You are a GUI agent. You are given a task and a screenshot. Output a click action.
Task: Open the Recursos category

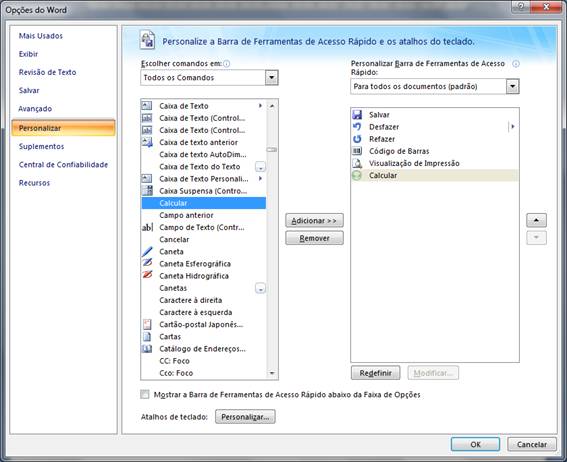coord(34,183)
